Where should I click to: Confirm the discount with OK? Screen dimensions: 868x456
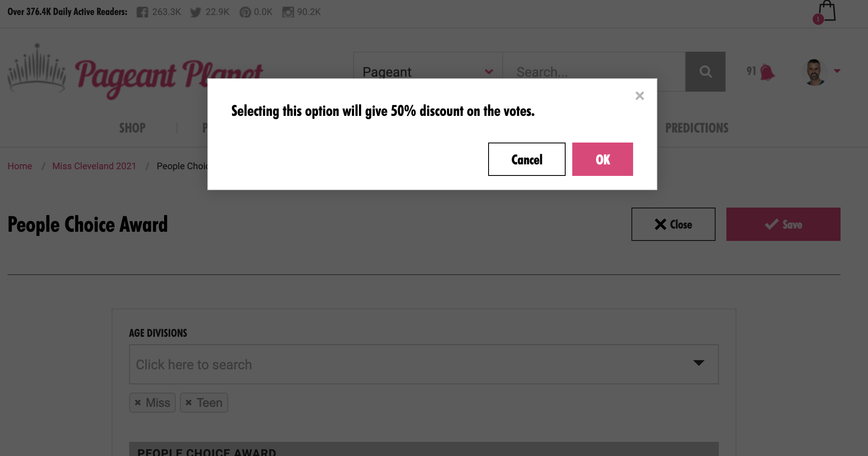[602, 159]
